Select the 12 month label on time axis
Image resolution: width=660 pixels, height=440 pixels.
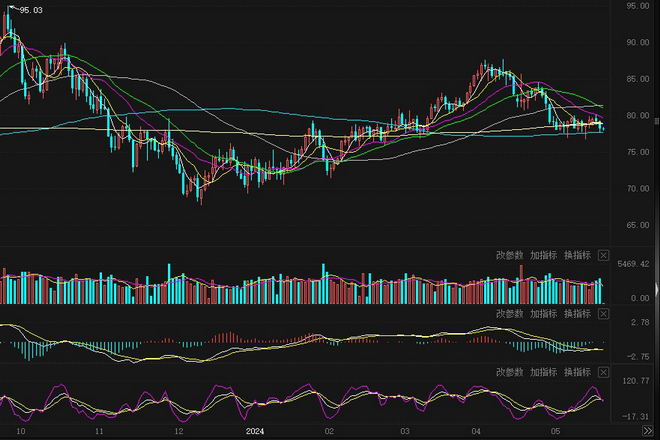177,430
